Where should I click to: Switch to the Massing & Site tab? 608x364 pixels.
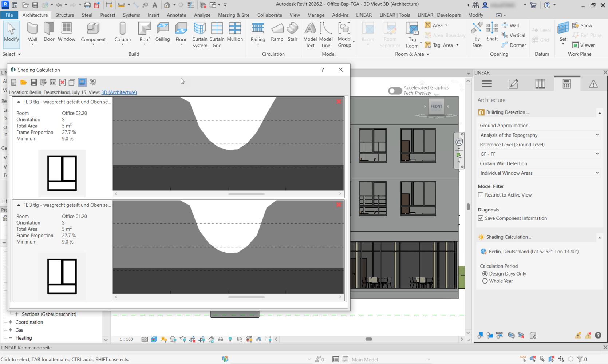pyautogui.click(x=233, y=15)
